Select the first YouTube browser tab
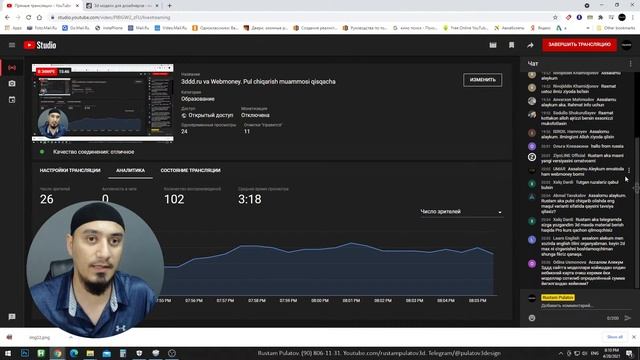Screen dimensions: 640x360 pyautogui.click(x=42, y=6)
